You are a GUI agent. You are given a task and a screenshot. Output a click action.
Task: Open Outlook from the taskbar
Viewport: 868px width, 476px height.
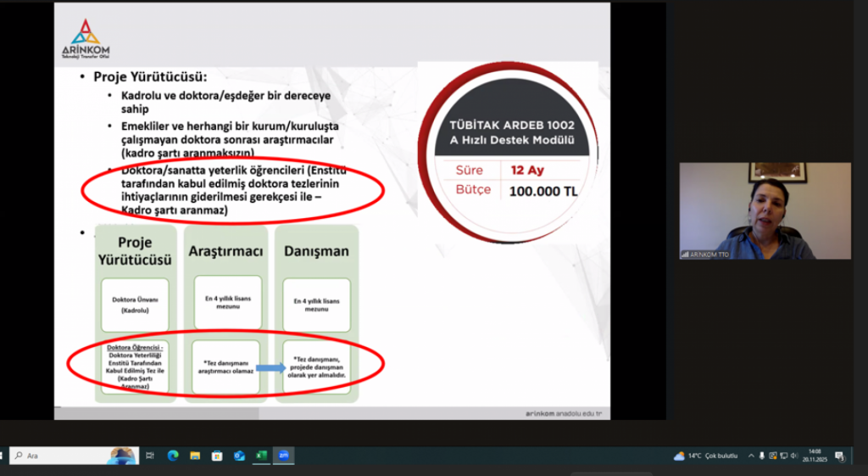pos(239,456)
